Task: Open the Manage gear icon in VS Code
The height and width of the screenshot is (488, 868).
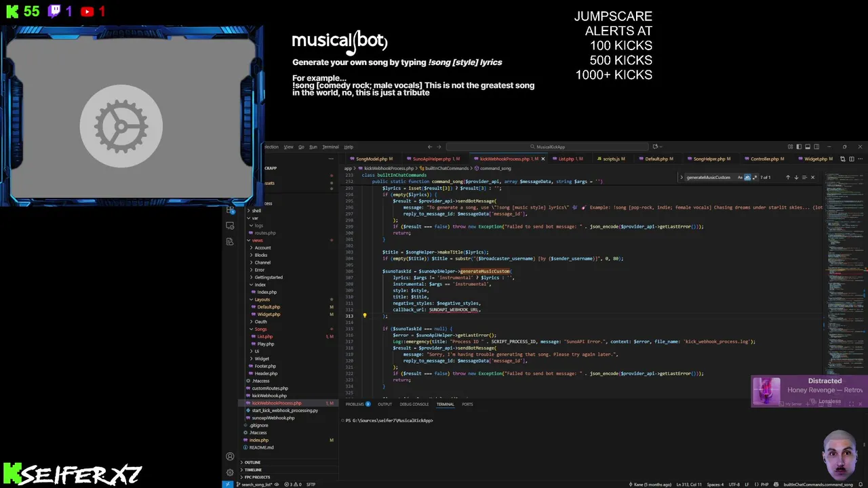Action: tap(230, 472)
